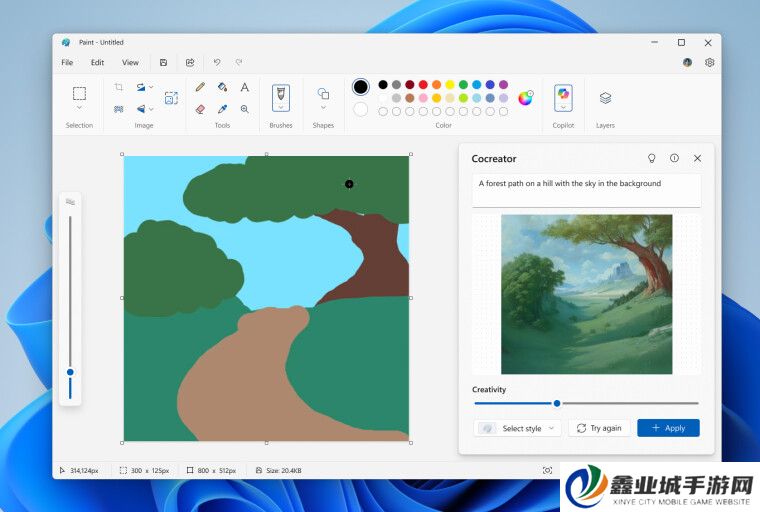Click the Brushes tool icon
Viewport: 760px width, 512px height.
(281, 93)
